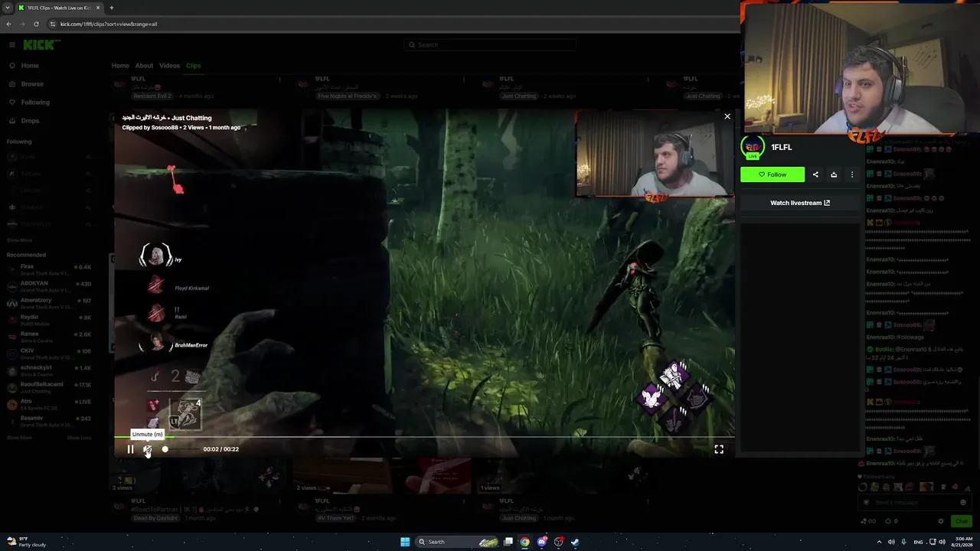Click the RV There Yet? category tag
The width and height of the screenshot is (980, 551).
337,518
